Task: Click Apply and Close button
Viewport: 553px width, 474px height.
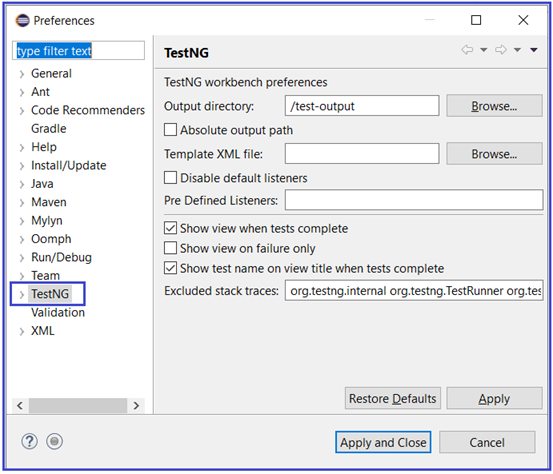Action: (383, 442)
